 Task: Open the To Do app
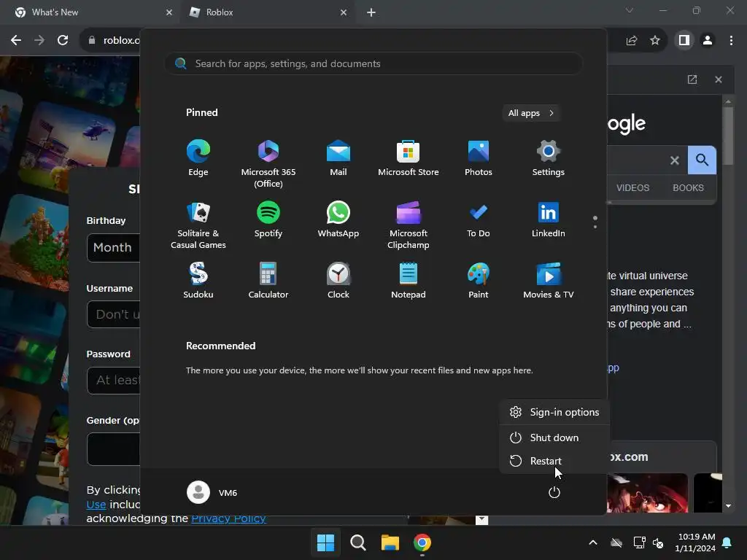click(x=479, y=219)
